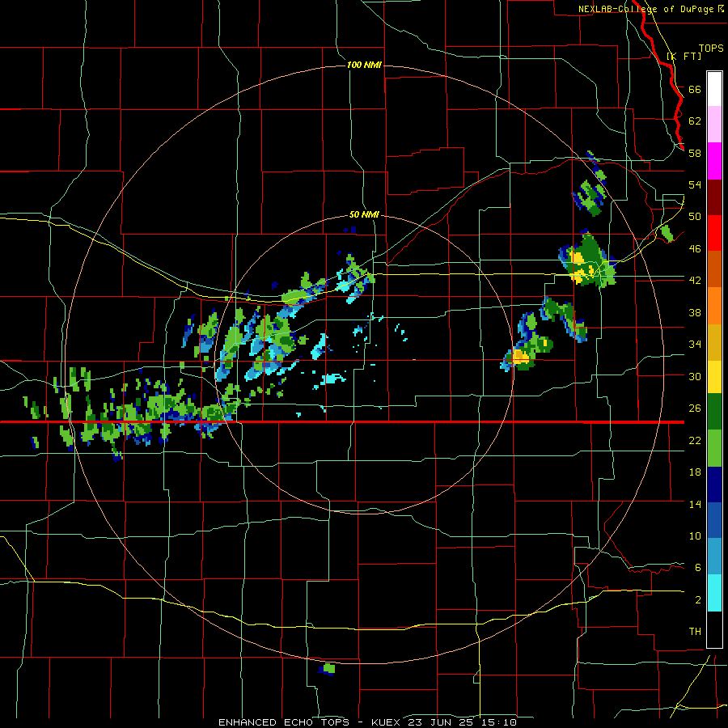Click the 2 legend value
Screen dimensions: 728x728
(x=698, y=599)
